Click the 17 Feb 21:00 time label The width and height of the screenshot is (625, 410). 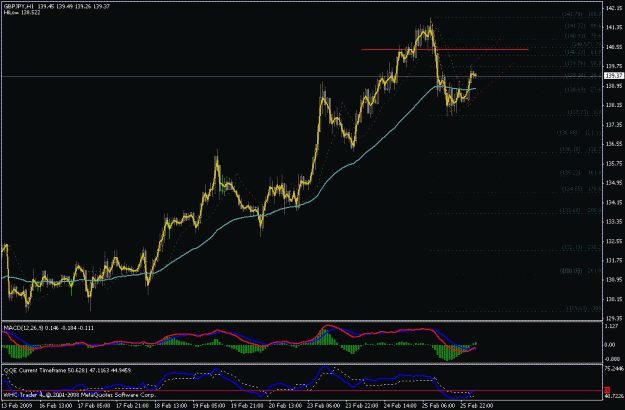[132, 406]
